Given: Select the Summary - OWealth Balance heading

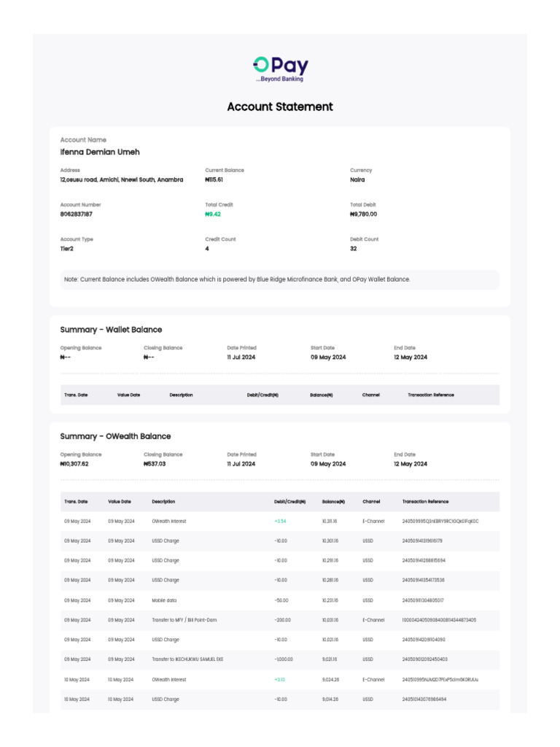Looking at the screenshot, I should tap(115, 436).
